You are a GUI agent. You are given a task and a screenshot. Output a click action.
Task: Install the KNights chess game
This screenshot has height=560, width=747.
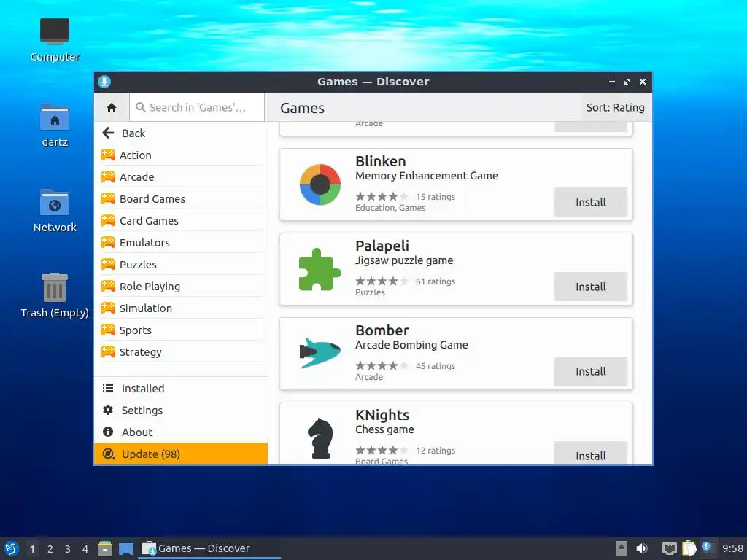point(590,454)
